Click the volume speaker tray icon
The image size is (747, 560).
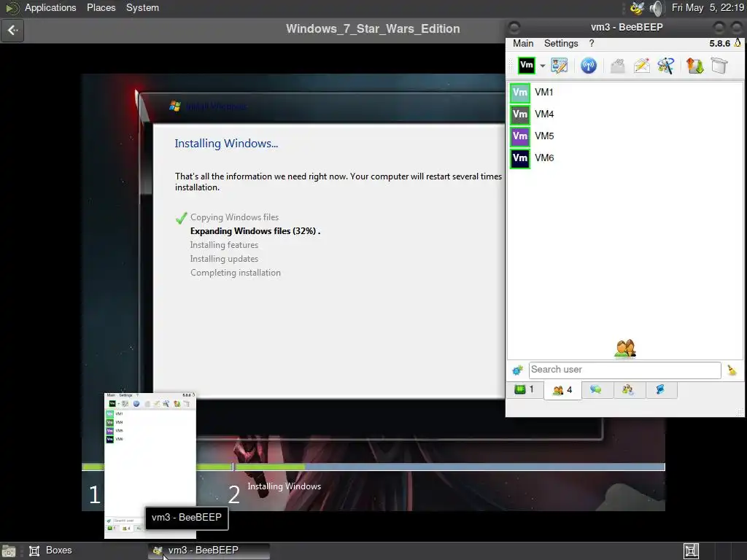pyautogui.click(x=656, y=8)
